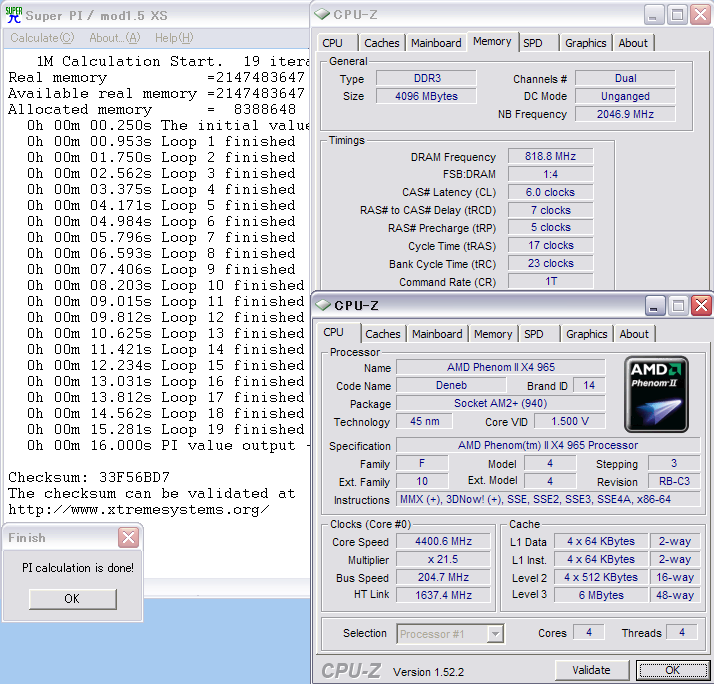Click the HT Link value 1637.4 MHz
The image size is (714, 684).
443,595
